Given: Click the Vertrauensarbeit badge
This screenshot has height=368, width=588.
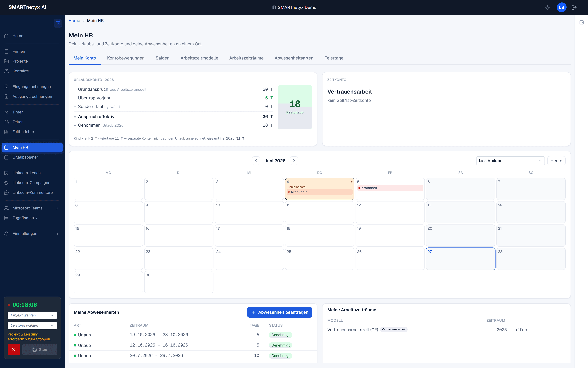Looking at the screenshot, I should click(x=394, y=329).
